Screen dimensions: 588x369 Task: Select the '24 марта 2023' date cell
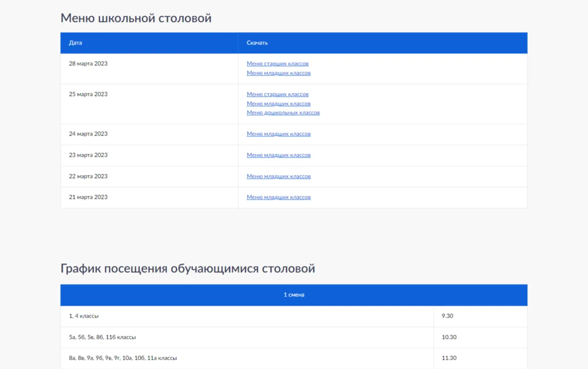pos(149,134)
